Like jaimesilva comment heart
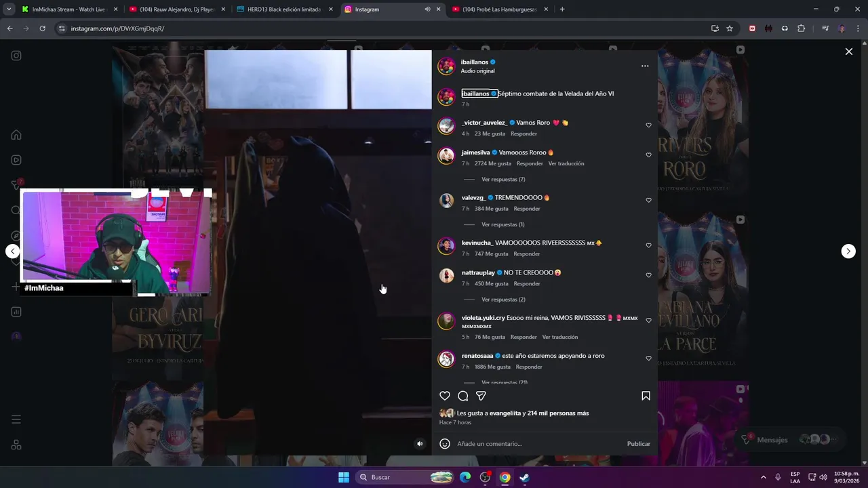The height and width of the screenshot is (488, 868). (x=648, y=155)
